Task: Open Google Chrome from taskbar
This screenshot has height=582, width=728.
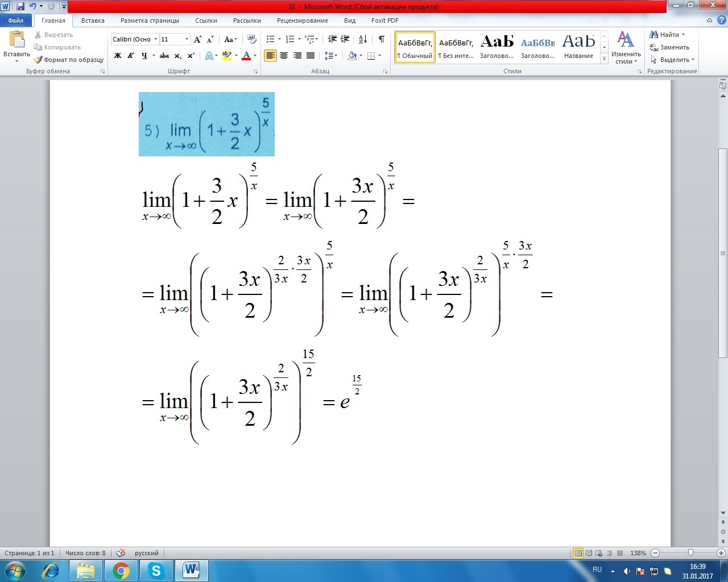Action: [x=121, y=571]
